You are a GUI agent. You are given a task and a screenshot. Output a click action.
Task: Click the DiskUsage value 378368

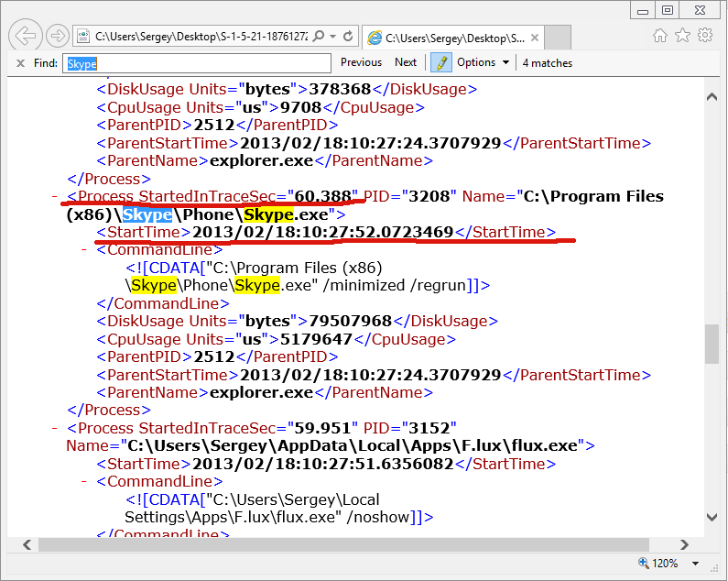[340, 89]
